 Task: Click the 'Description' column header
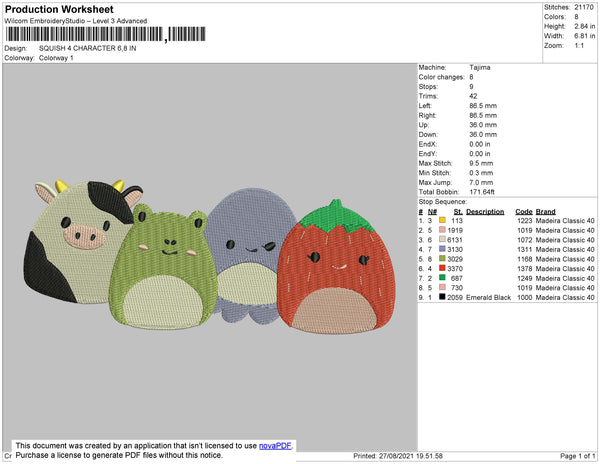click(485, 212)
